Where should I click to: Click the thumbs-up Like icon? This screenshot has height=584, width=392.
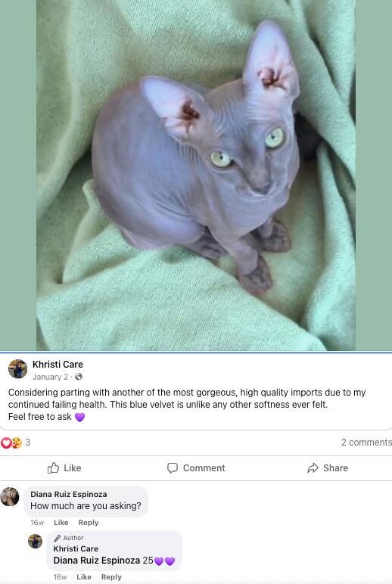click(x=53, y=468)
